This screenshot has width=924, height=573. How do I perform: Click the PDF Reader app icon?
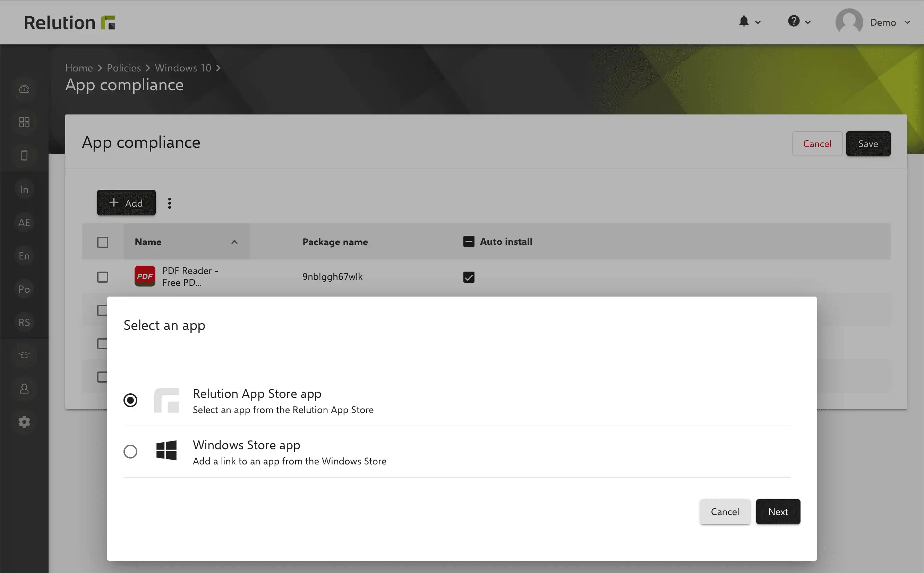pos(145,276)
